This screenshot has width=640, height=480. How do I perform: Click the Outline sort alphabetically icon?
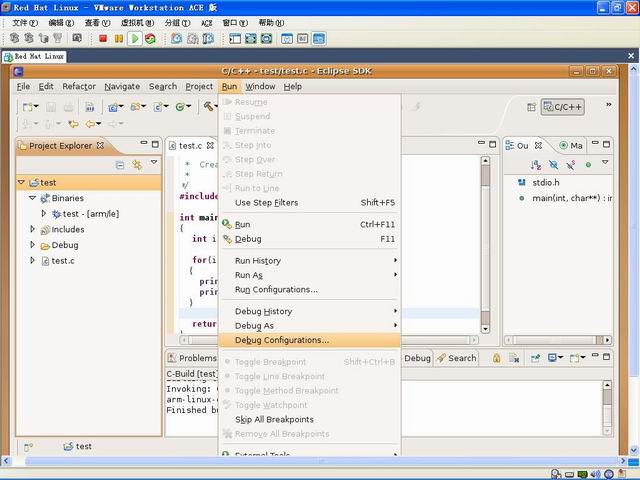click(536, 165)
